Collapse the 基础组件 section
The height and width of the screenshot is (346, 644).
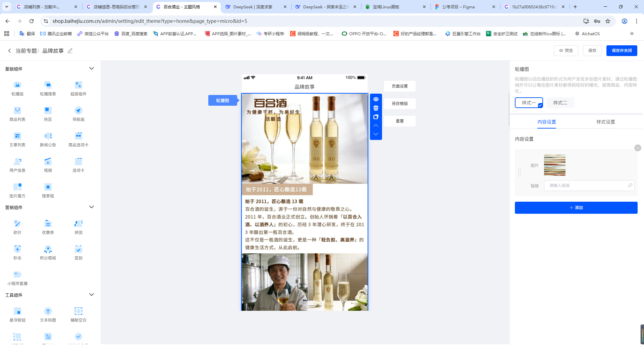91,68
